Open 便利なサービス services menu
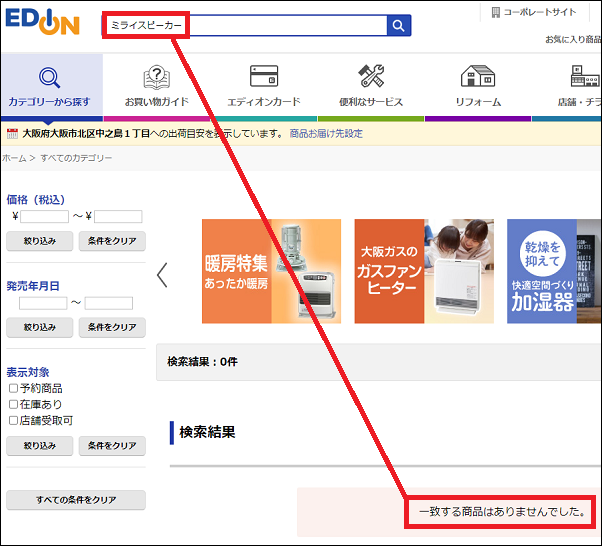 (x=371, y=87)
